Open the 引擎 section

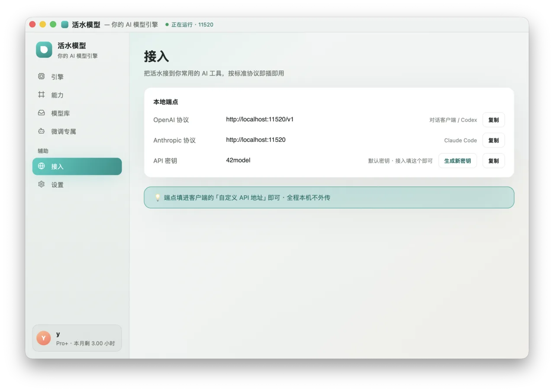77,77
